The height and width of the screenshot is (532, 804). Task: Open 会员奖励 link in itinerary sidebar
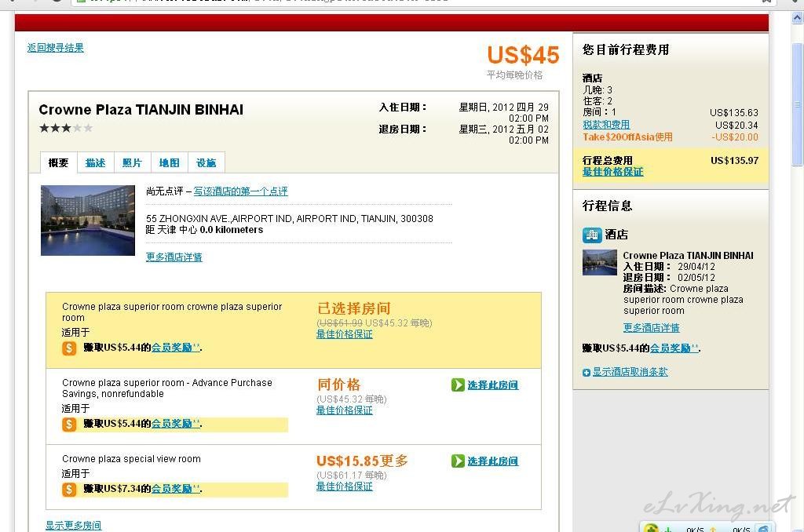(x=674, y=348)
